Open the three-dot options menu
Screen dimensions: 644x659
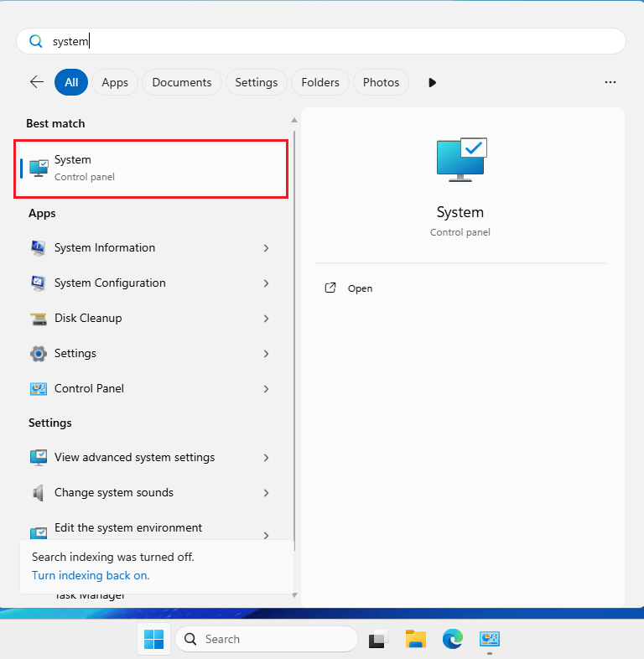610,82
